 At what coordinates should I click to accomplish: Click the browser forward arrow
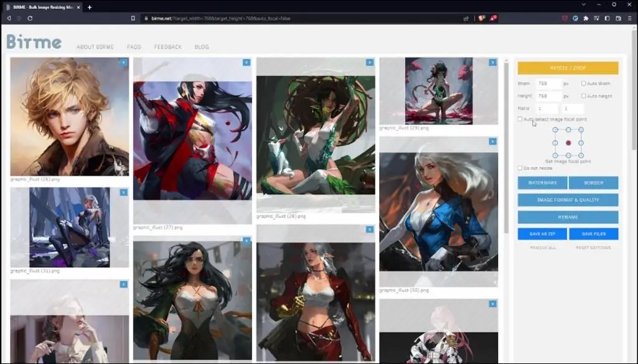(x=19, y=18)
